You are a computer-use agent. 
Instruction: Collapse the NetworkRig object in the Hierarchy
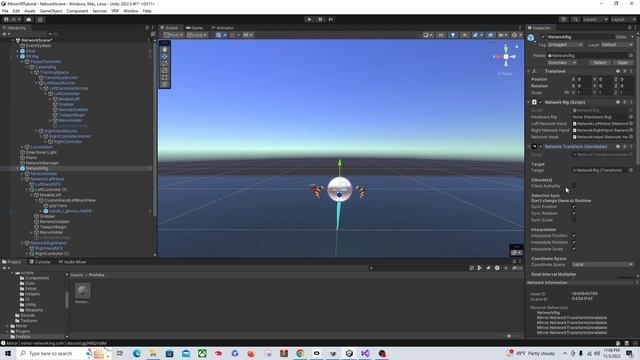18,168
